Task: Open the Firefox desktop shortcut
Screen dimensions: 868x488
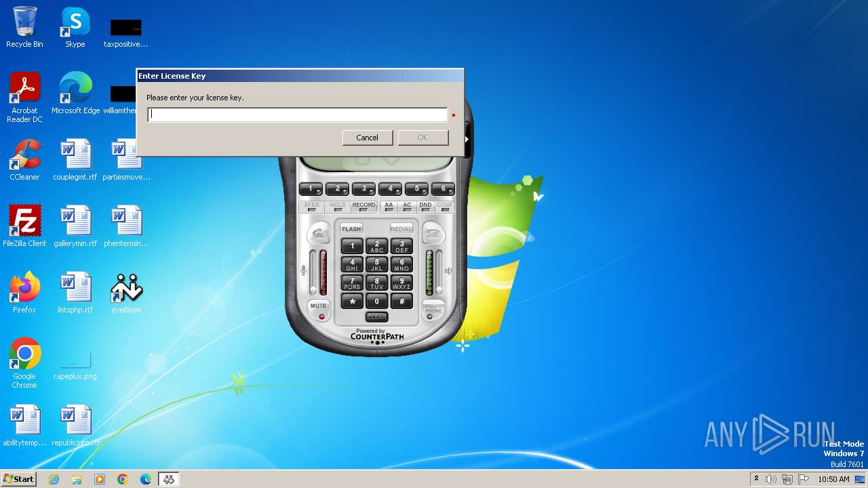Action: pyautogui.click(x=24, y=293)
